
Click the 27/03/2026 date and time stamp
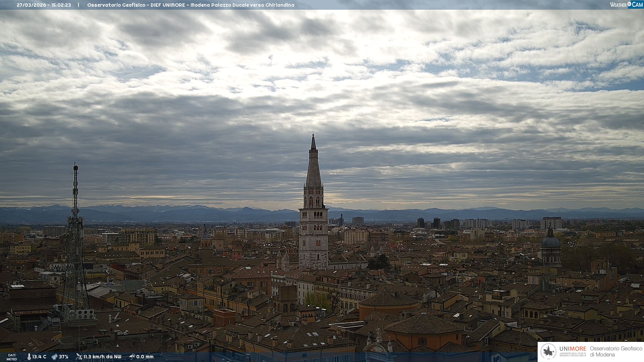[x=44, y=5]
